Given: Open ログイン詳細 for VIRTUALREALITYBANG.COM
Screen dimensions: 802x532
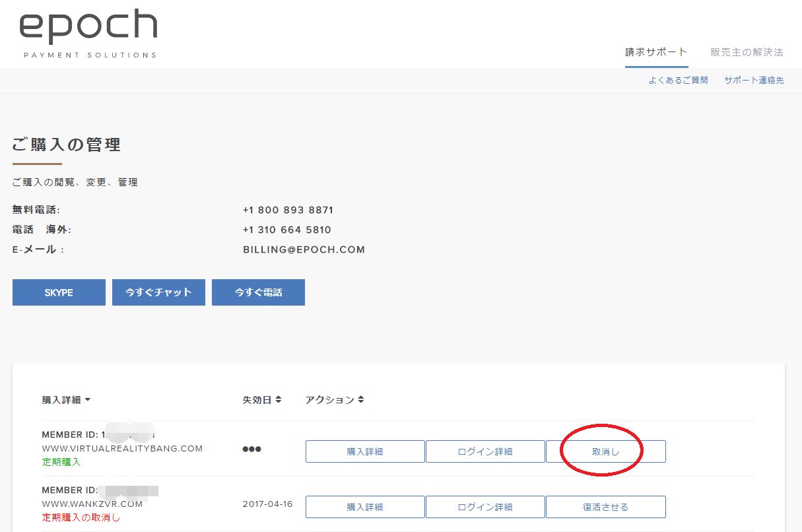Looking at the screenshot, I should pos(485,451).
